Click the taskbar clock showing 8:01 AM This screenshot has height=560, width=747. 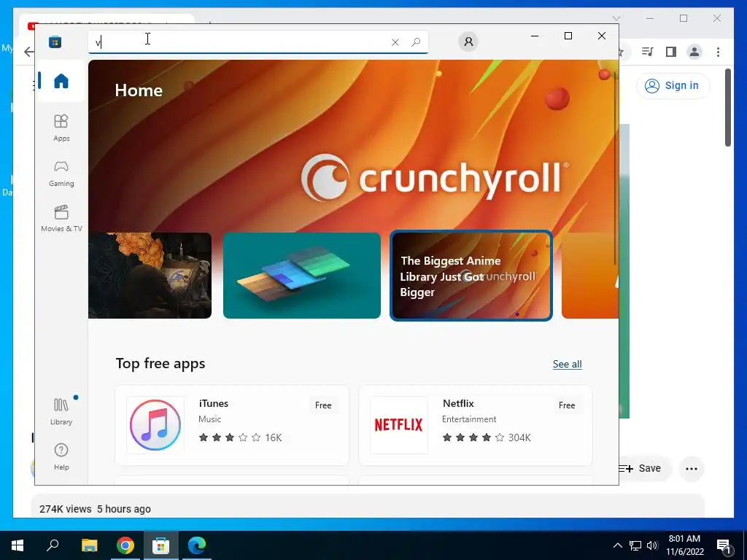tap(684, 545)
